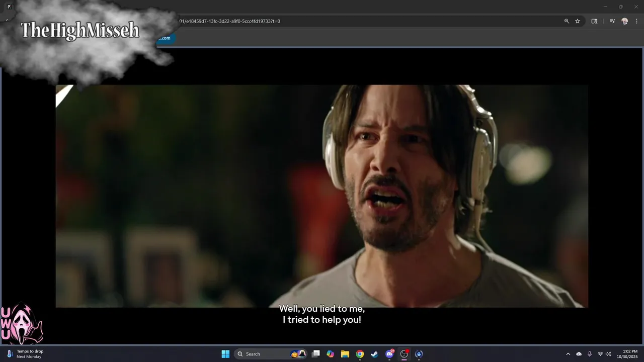Open the volume speaker tray icon

[x=608, y=354]
